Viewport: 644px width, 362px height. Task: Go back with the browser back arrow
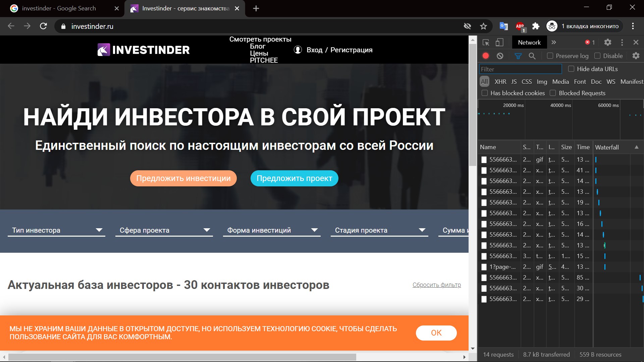point(11,26)
